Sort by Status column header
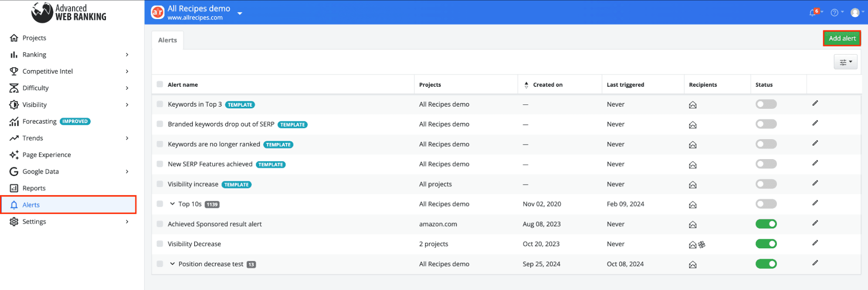868x290 pixels. click(764, 85)
